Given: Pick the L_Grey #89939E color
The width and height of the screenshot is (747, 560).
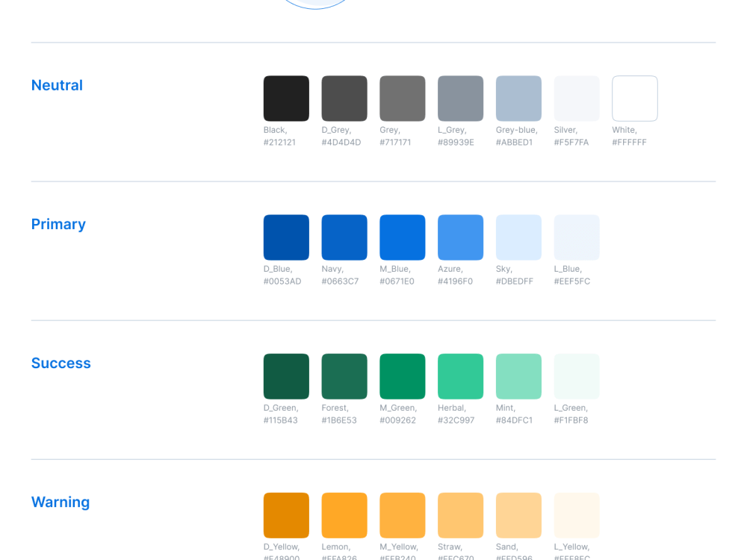Looking at the screenshot, I should [460, 98].
